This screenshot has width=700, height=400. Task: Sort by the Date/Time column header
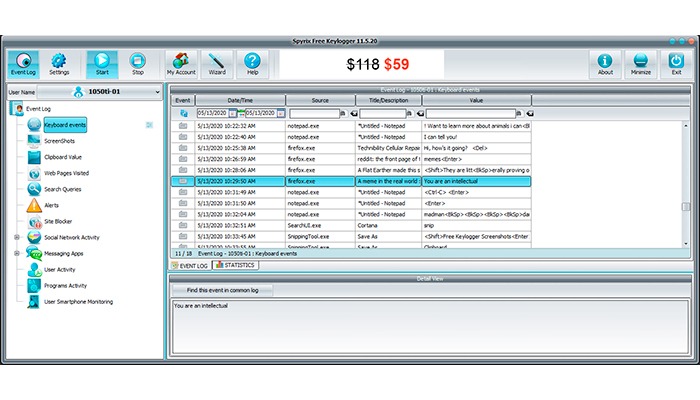tap(240, 100)
